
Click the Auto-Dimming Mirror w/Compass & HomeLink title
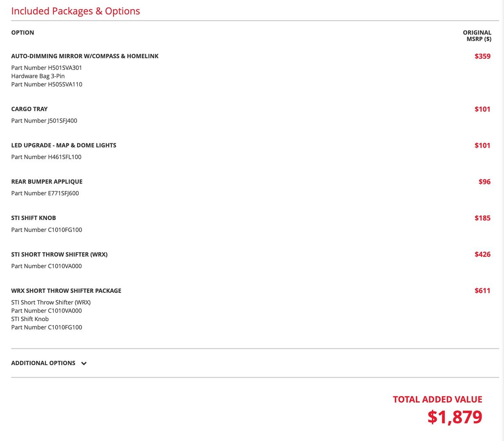(85, 56)
